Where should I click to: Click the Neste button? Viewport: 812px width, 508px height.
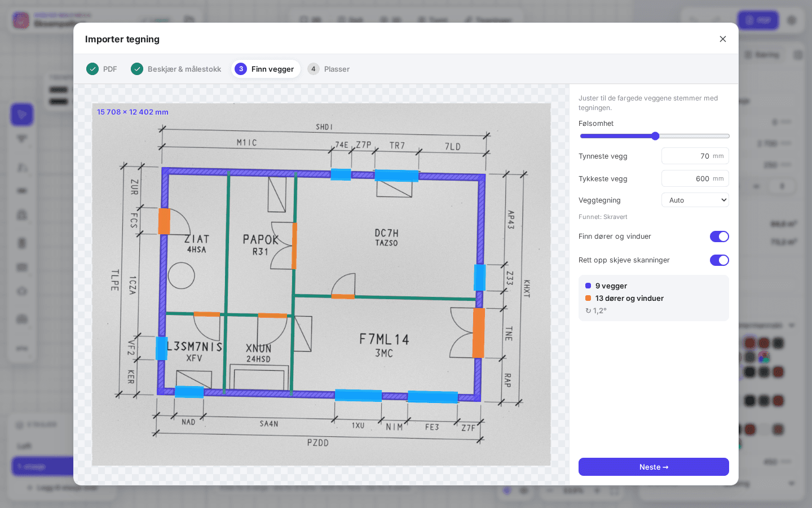point(654,467)
